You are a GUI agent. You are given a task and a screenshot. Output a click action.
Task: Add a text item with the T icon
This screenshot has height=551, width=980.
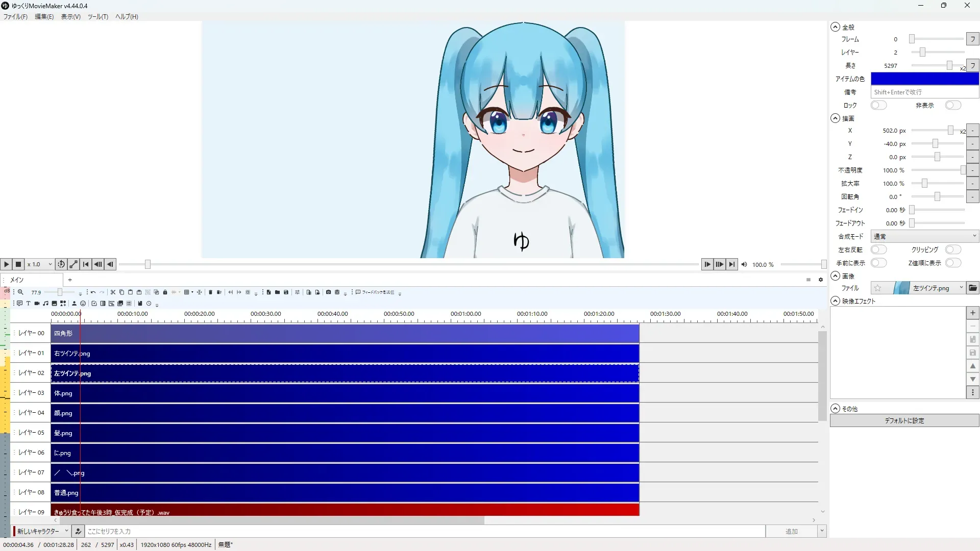(x=28, y=304)
